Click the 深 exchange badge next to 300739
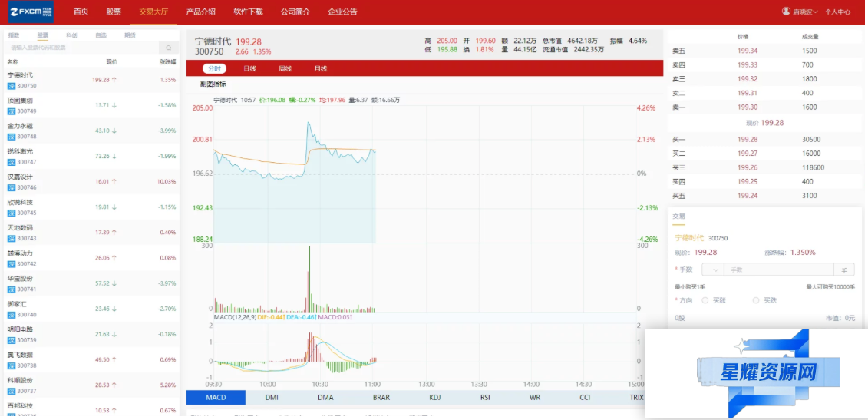868x420 pixels. click(11, 341)
